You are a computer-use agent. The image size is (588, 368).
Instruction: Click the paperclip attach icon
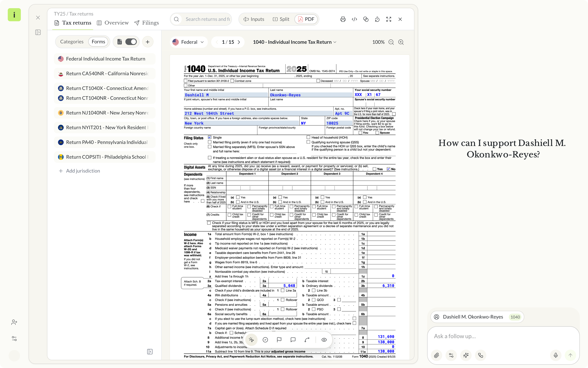point(436,355)
